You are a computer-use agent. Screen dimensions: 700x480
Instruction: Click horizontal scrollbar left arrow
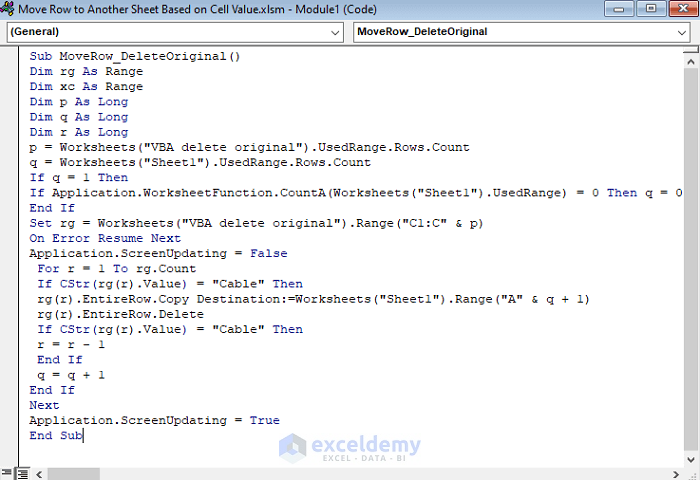[39, 474]
